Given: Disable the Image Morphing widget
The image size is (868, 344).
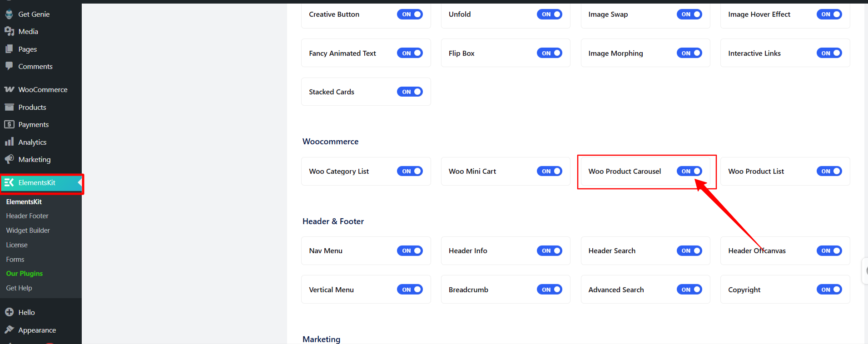Looking at the screenshot, I should [689, 53].
